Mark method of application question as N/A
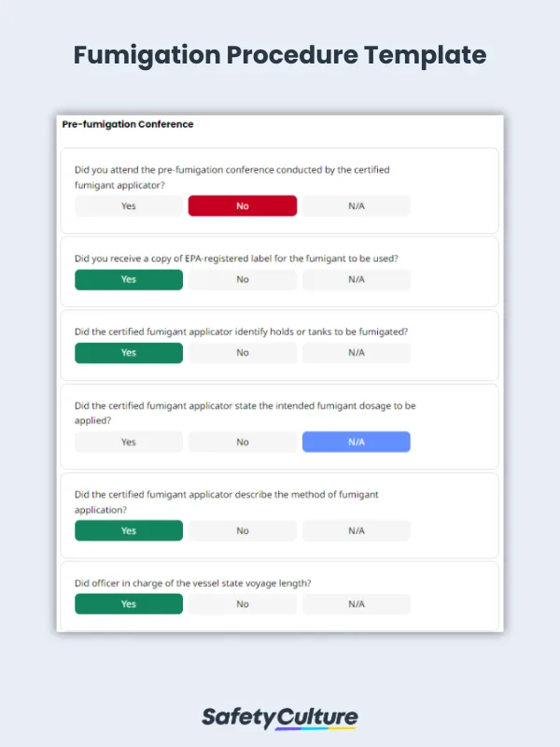The width and height of the screenshot is (560, 747). pos(356,529)
